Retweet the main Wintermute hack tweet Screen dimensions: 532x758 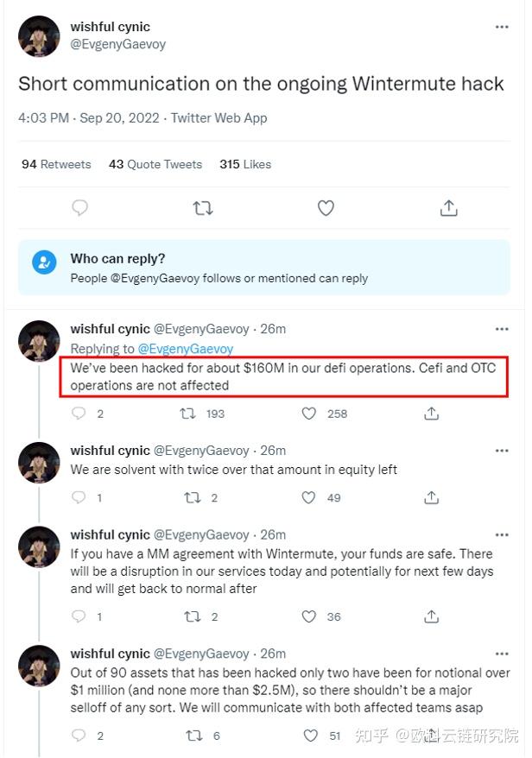point(203,208)
